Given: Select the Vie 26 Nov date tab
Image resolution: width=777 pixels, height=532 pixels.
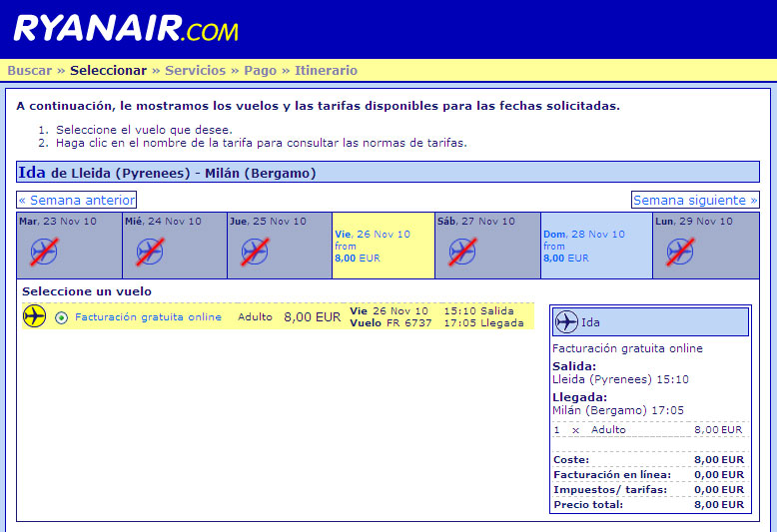Looking at the screenshot, I should coord(383,245).
